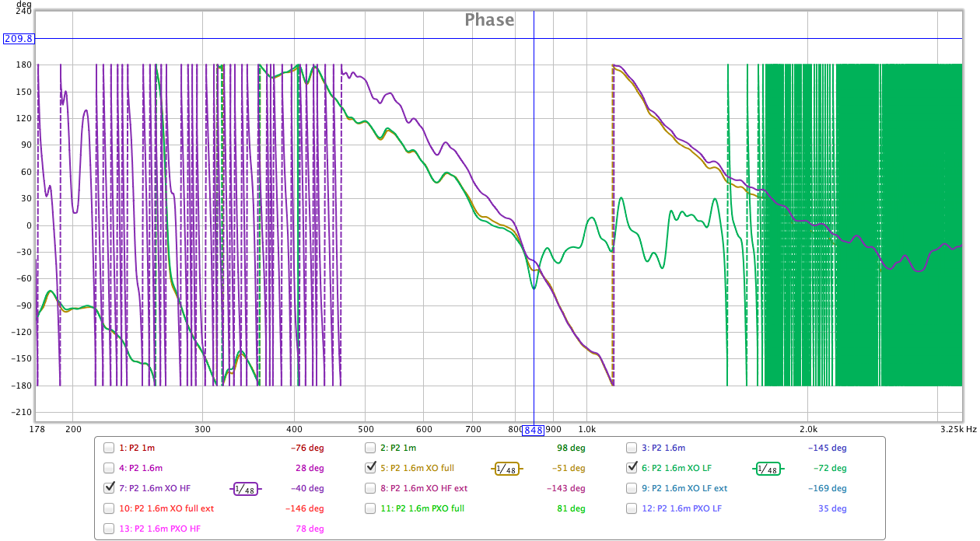Viewport: 980px width, 541px height.
Task: Click the label '8: P2 1.6m XO HF ext'
Action: [424, 488]
